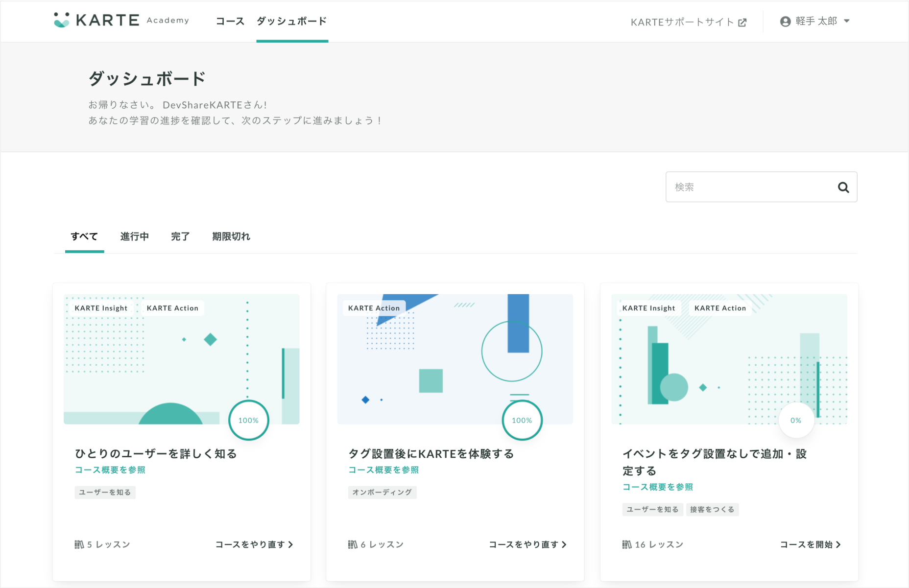The height and width of the screenshot is (588, 909).
Task: Click the books icon beside 5 レッスン
Action: (x=79, y=544)
